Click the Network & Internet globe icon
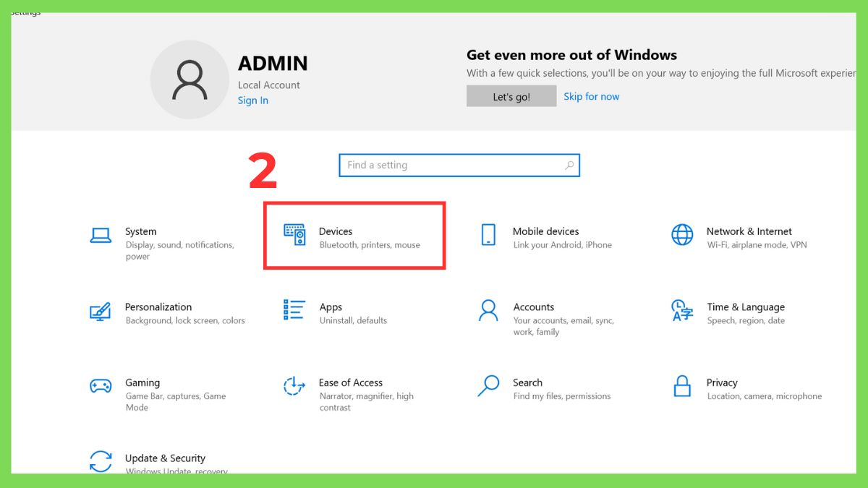This screenshot has height=488, width=868. pos(681,235)
